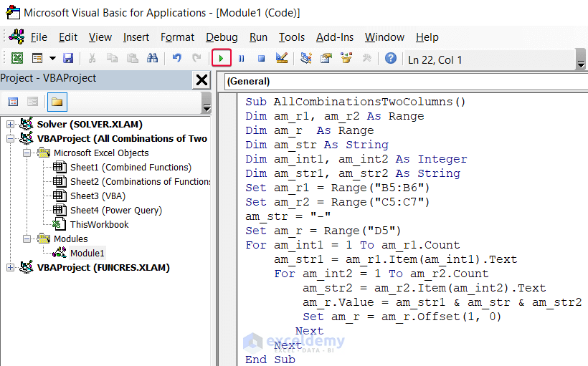Viewport: 588px width, 366px height.
Task: Select Module1 in the Modules folder
Action: (x=87, y=254)
